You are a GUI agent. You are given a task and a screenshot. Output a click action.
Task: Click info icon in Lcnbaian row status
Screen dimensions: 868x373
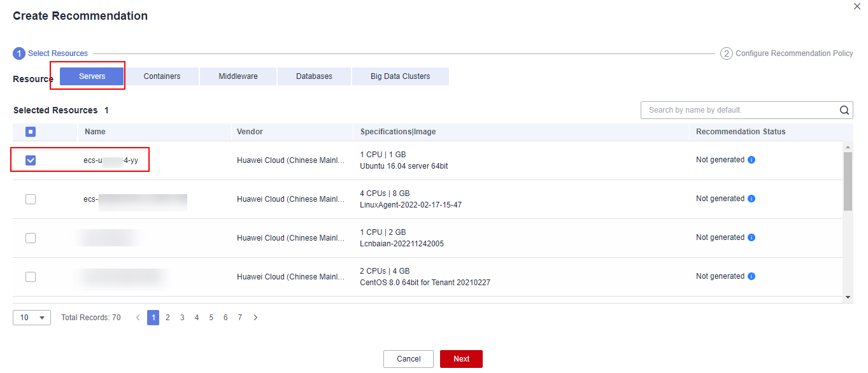[751, 238]
